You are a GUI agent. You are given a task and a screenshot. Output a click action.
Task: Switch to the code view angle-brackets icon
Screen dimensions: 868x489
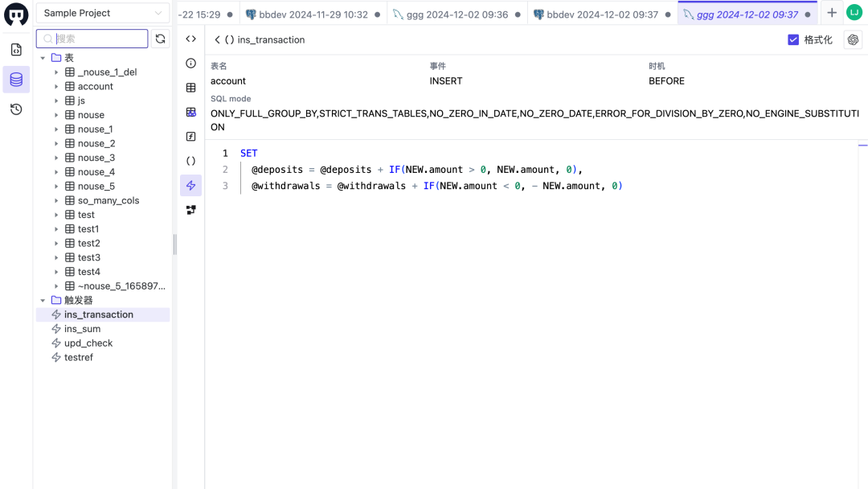point(191,39)
